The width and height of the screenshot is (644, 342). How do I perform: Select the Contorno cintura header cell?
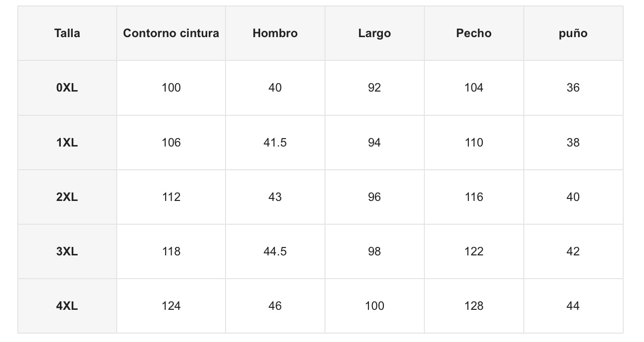coord(171,33)
